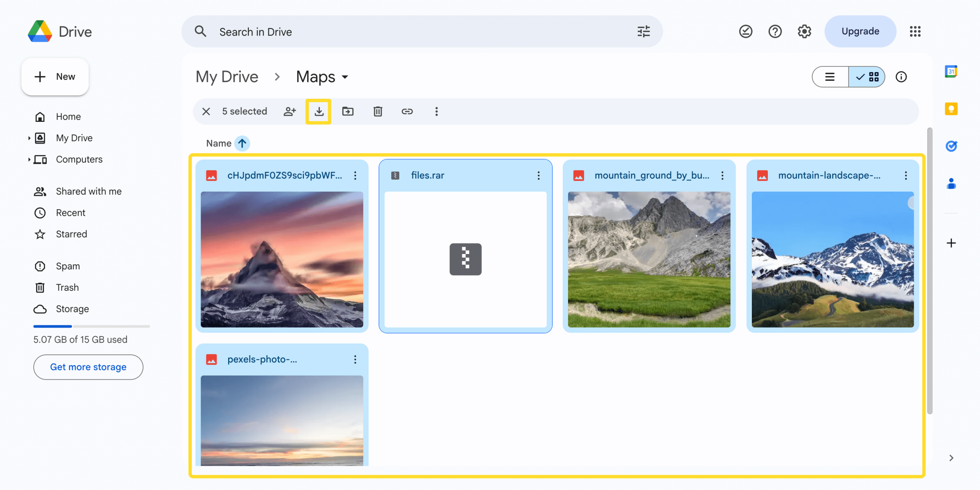
Task: Open Google Tasks side panel icon
Action: (x=951, y=146)
